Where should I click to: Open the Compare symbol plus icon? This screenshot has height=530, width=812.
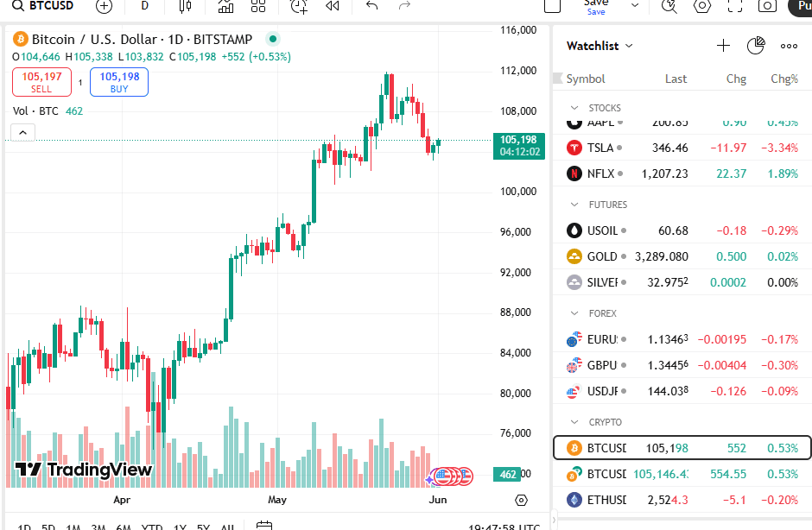click(104, 7)
